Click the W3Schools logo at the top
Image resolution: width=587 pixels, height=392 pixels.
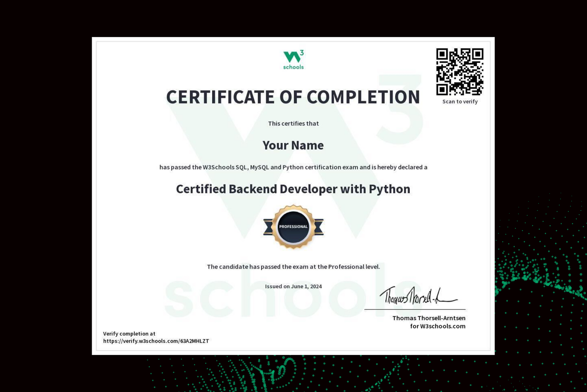tap(293, 58)
